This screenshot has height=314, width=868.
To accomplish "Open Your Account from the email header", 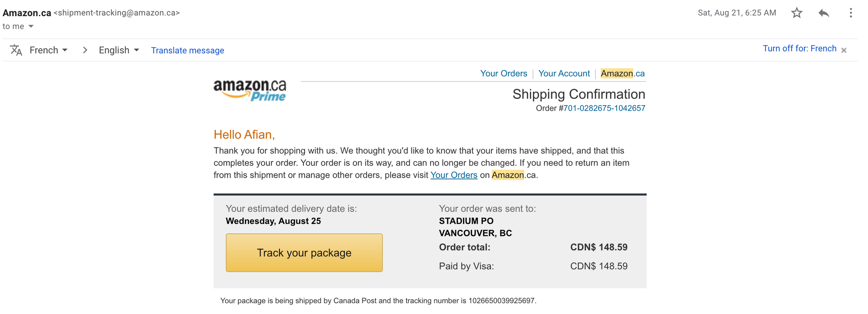I will [564, 73].
